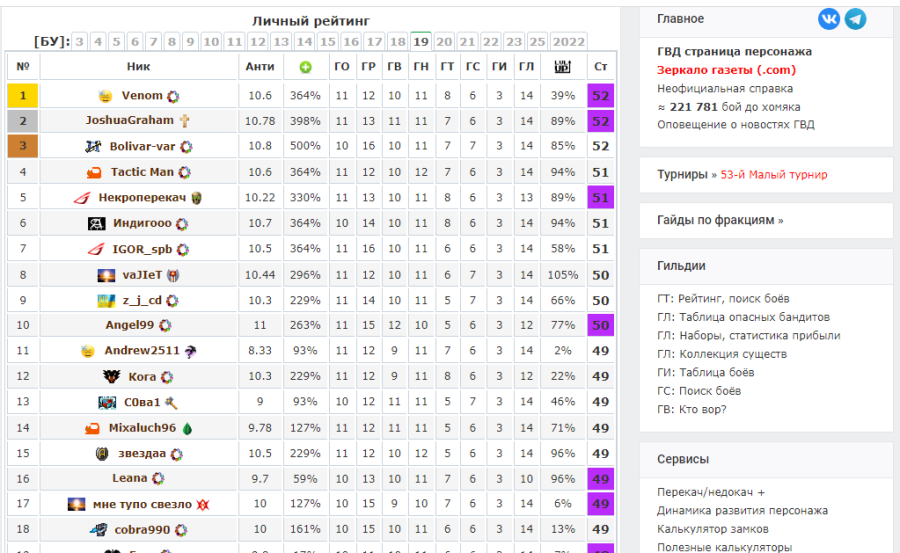900x553 pixels.
Task: Open Калькулятор замков service
Action: point(712,529)
